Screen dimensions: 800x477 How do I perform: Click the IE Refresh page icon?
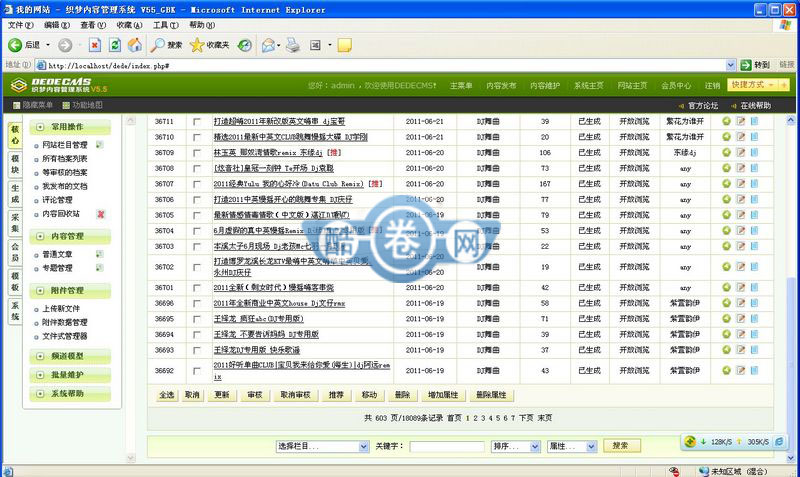(x=115, y=45)
